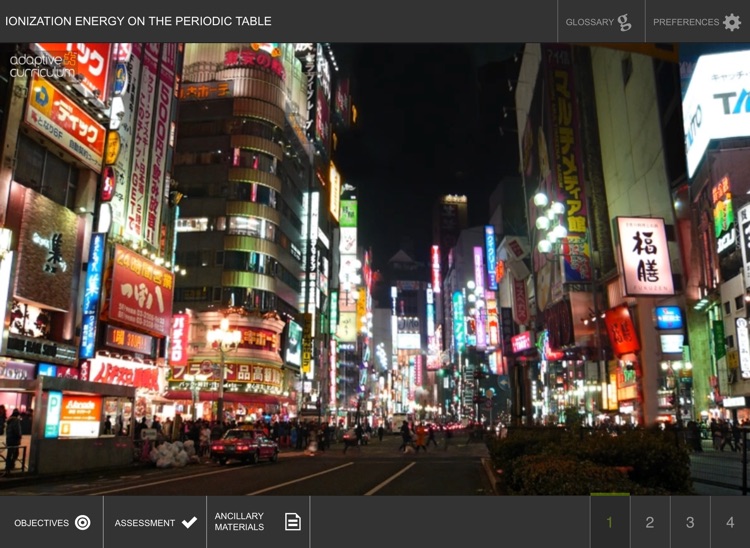Go to page 2
750x548 pixels.
pyautogui.click(x=650, y=522)
